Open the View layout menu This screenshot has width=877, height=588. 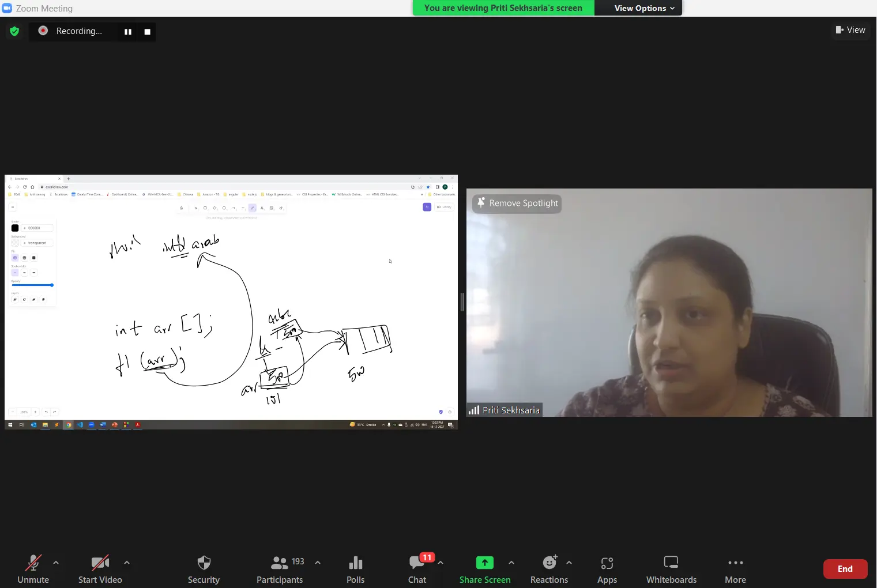(x=850, y=30)
